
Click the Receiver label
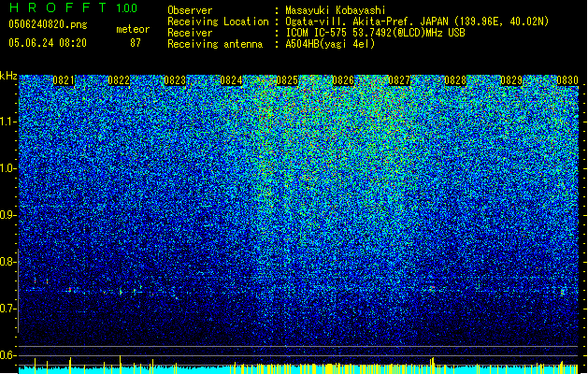click(x=190, y=33)
